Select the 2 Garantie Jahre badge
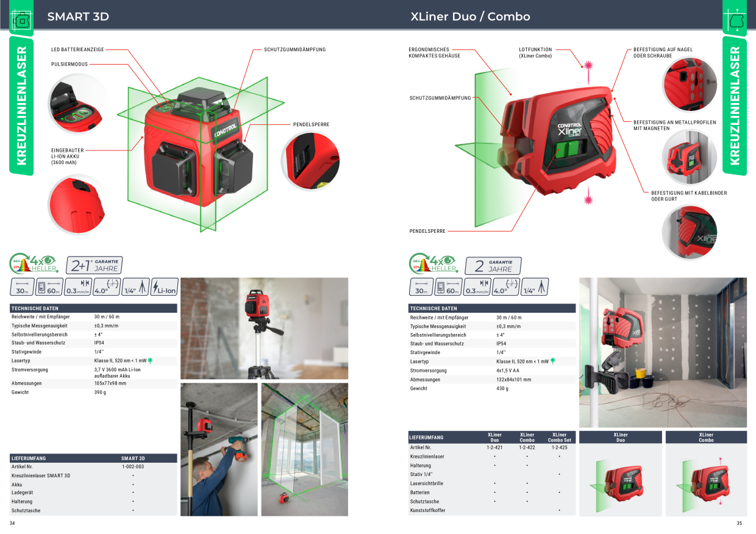This screenshot has height=534, width=756. (x=493, y=266)
